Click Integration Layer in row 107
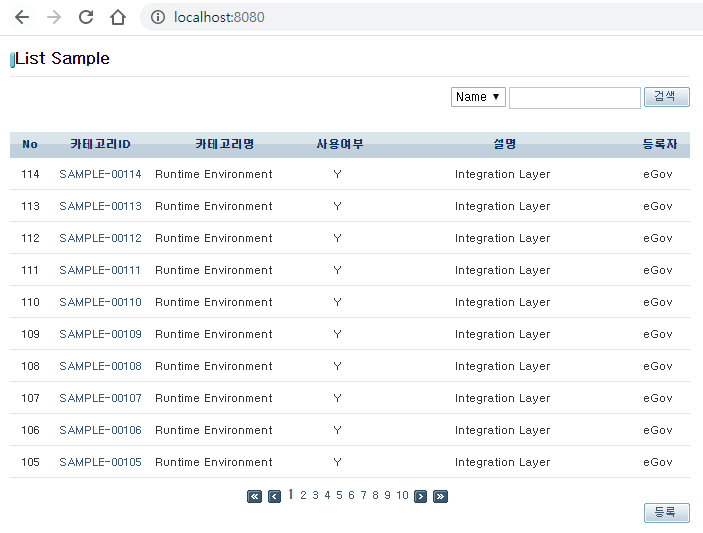The image size is (703, 533). click(503, 398)
